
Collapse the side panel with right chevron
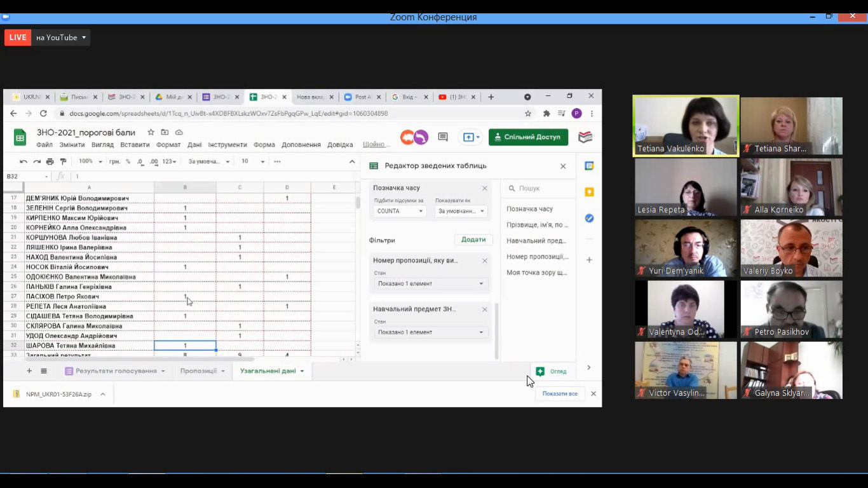coord(589,367)
